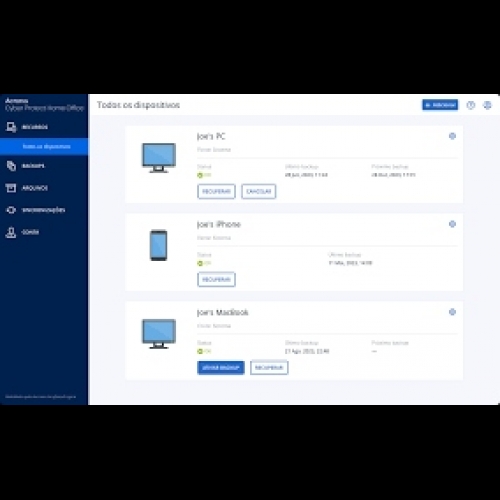500x500 pixels.
Task: Click the Conta account icon in the sidebar
Action: coord(11,232)
